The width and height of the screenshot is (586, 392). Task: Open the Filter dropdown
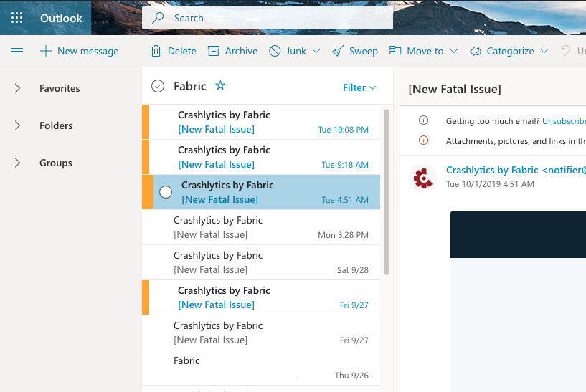pos(359,87)
